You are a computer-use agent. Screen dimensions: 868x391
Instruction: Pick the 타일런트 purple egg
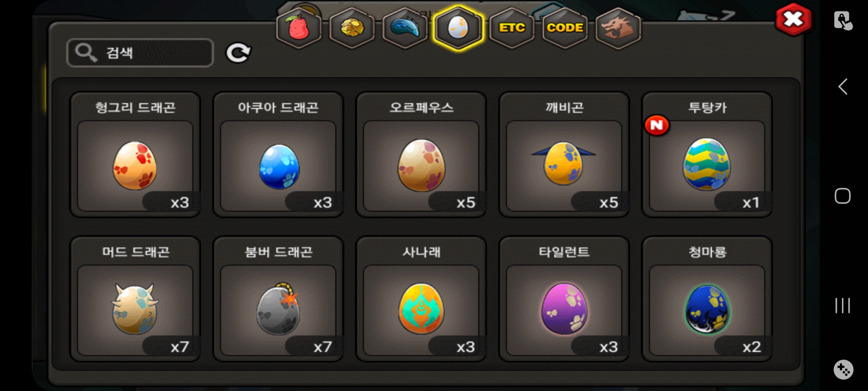coord(564,299)
